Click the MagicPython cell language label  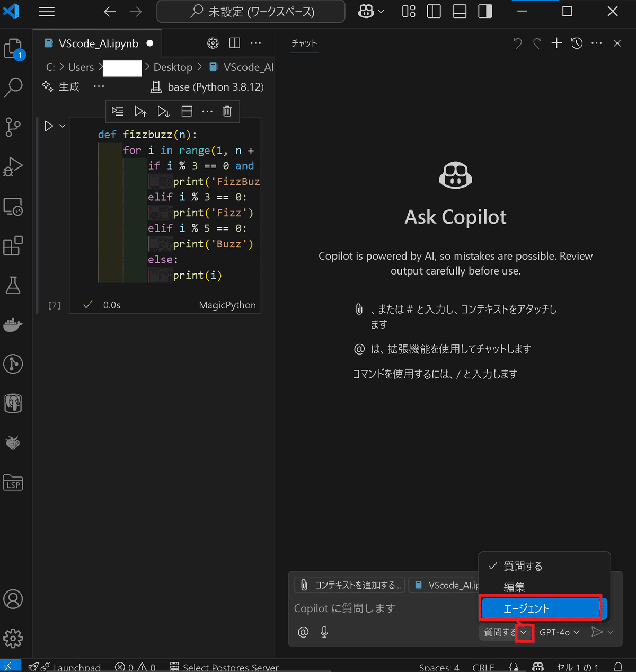click(227, 305)
